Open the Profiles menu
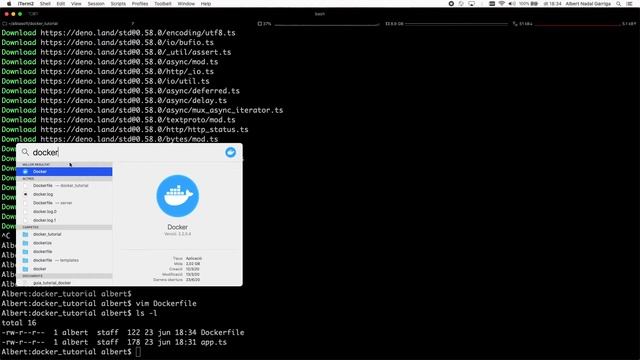 [x=140, y=4]
